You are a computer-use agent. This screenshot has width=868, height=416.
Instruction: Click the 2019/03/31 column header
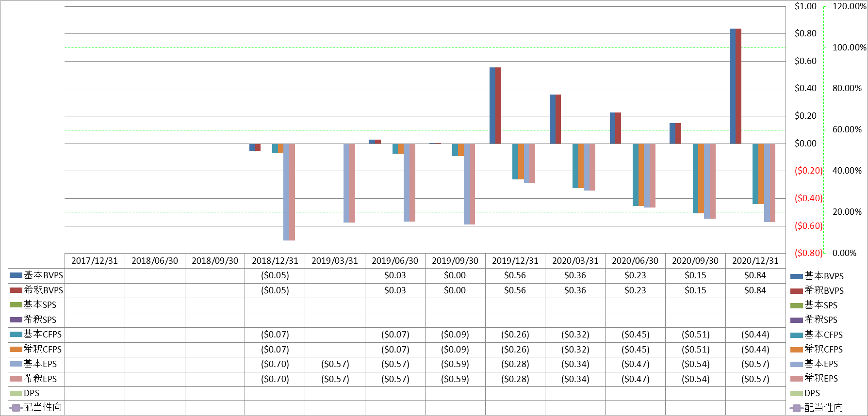coord(335,260)
